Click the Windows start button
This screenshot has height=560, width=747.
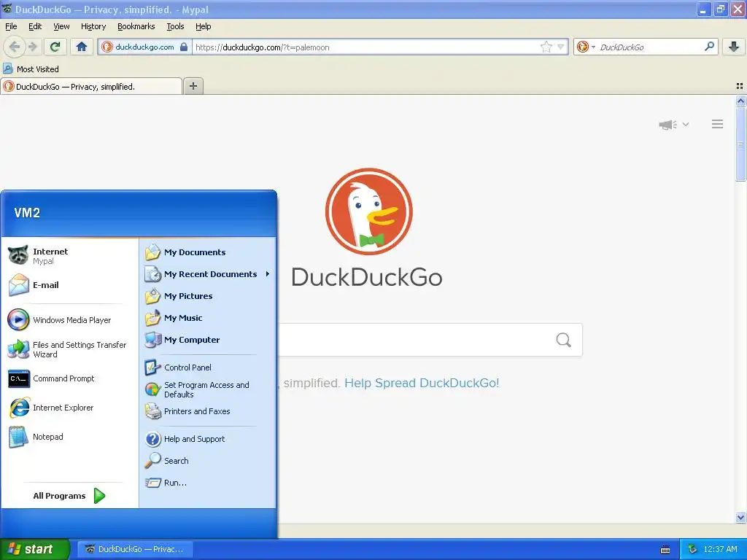click(x=34, y=549)
